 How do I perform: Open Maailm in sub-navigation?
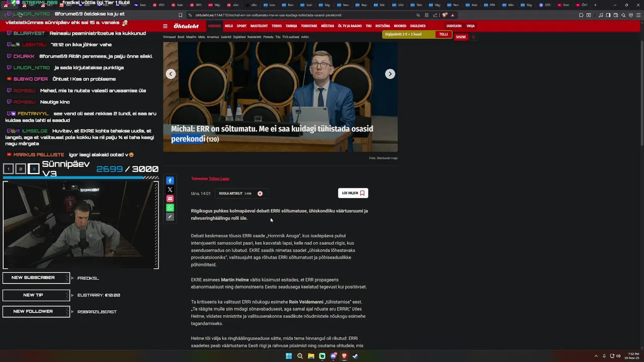pos(191,37)
